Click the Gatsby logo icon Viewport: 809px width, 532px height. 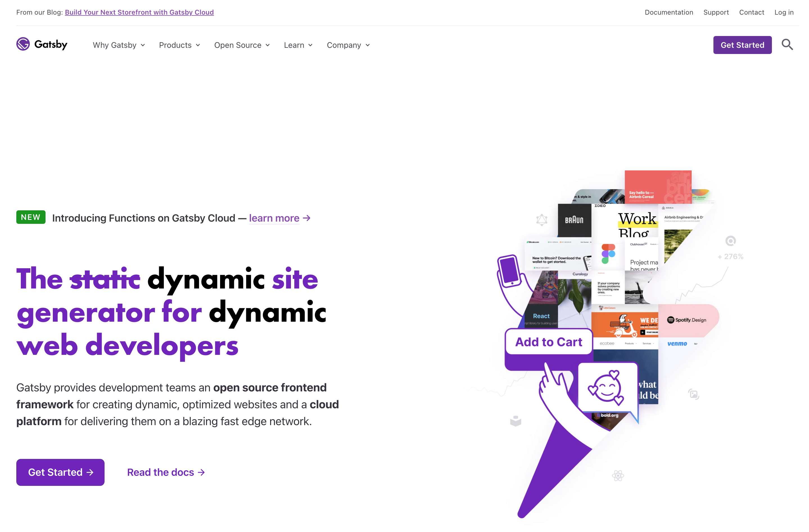click(x=23, y=44)
